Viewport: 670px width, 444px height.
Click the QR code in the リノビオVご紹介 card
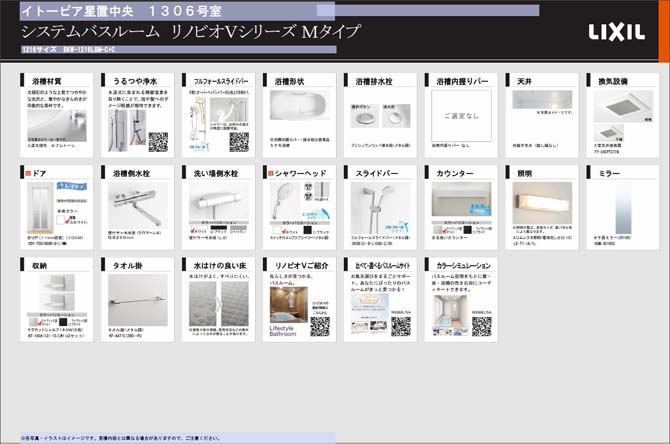point(320,326)
